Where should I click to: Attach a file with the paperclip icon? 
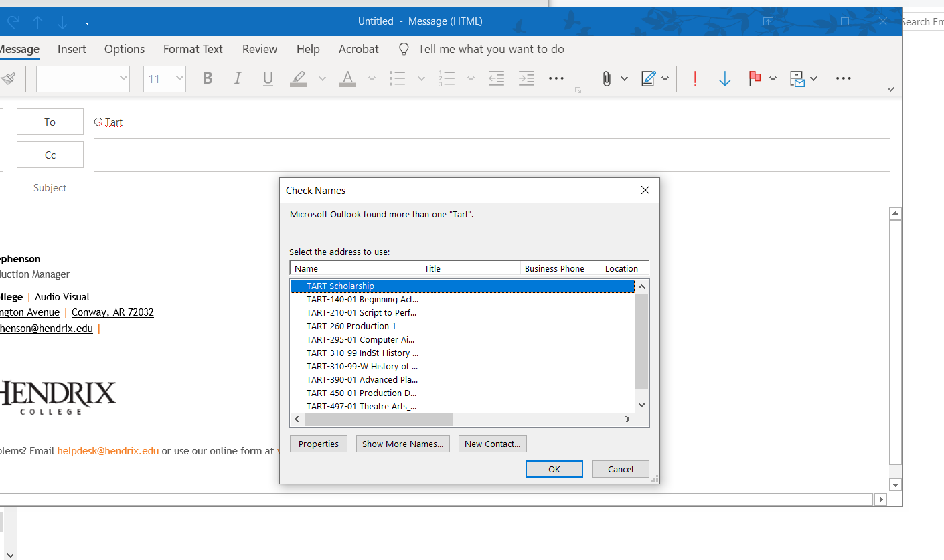tap(607, 79)
